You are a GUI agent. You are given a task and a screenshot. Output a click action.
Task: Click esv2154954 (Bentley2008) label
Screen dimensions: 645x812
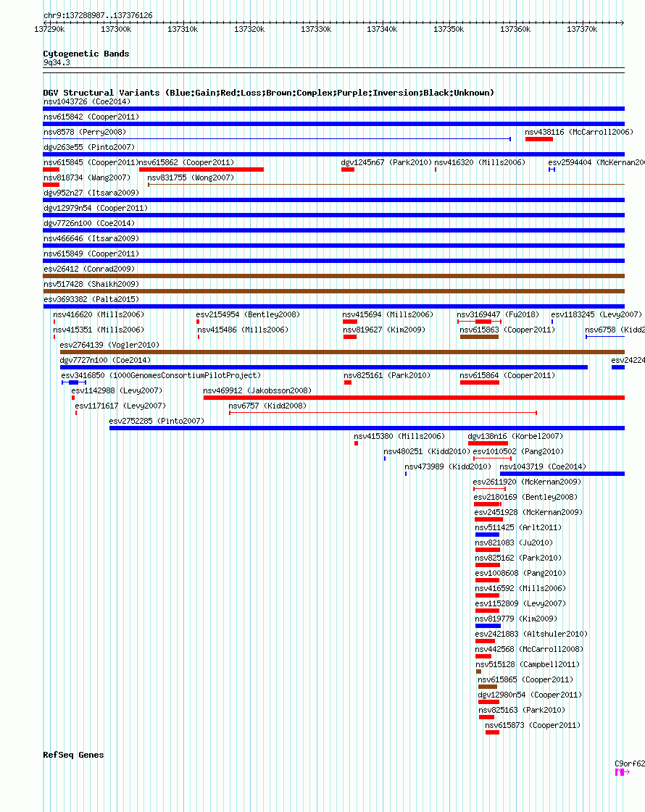[248, 314]
